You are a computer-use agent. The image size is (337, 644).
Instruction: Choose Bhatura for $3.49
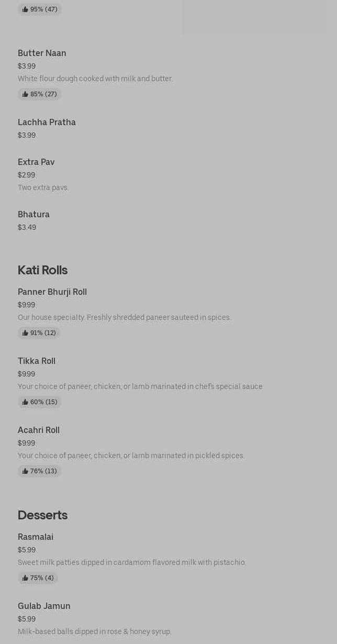tap(33, 214)
